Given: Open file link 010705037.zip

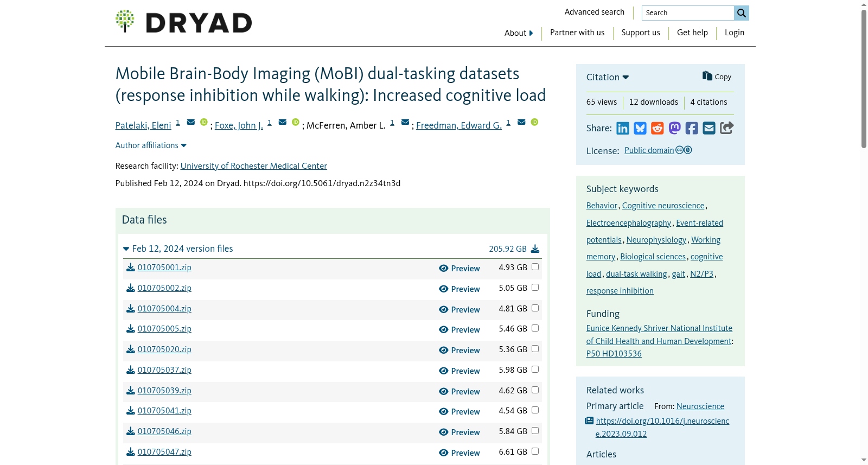Looking at the screenshot, I should coord(164,370).
